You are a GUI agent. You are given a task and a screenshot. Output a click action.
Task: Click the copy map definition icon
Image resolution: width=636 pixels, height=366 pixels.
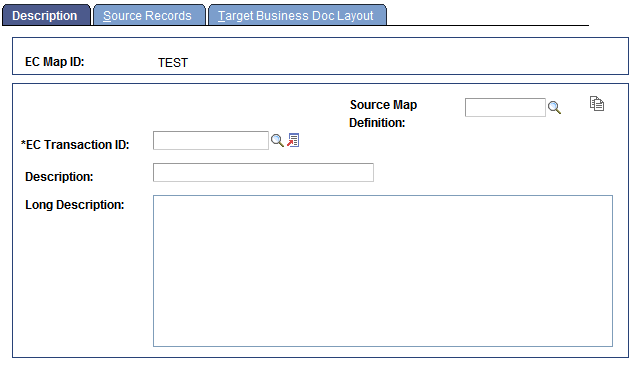597,103
